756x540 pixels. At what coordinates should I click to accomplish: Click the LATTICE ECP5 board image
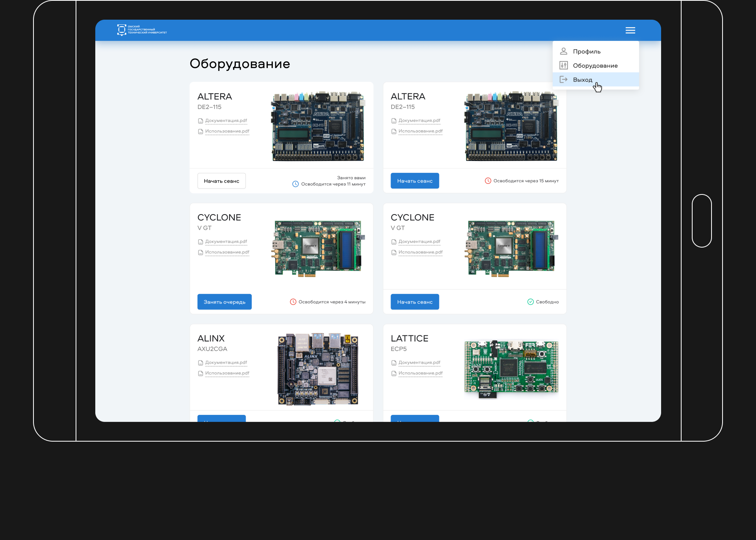click(x=511, y=369)
